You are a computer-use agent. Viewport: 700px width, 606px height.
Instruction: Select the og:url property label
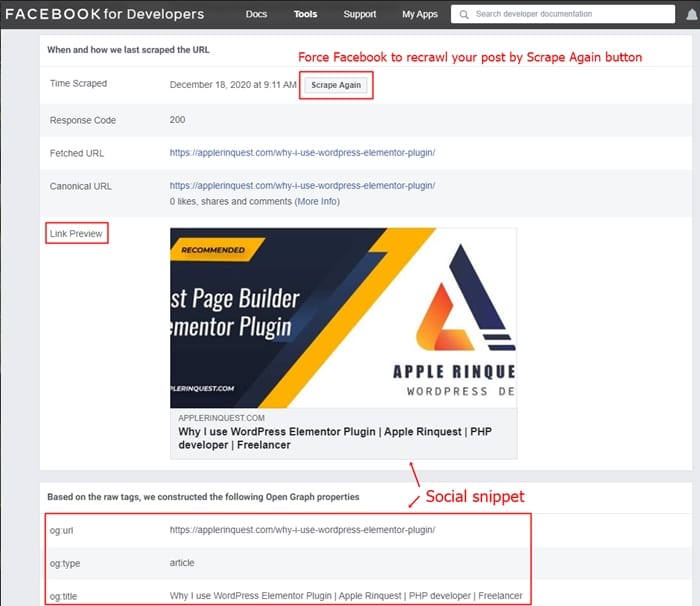click(x=61, y=531)
